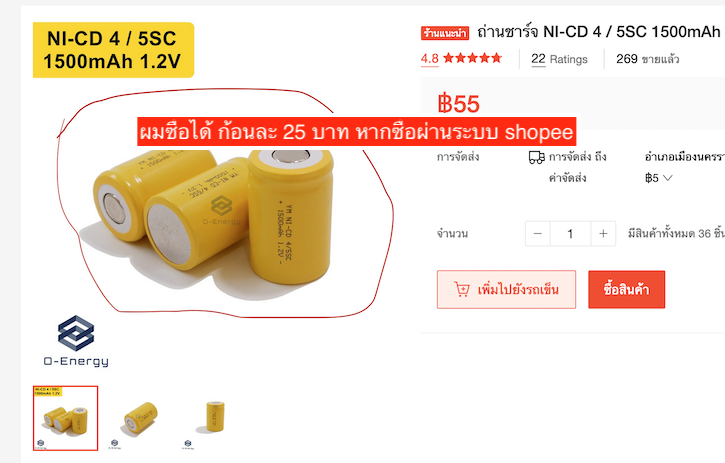This screenshot has height=463, width=725.
Task: Click the O-Energy watermark on the batteries
Action: pyautogui.click(x=221, y=210)
